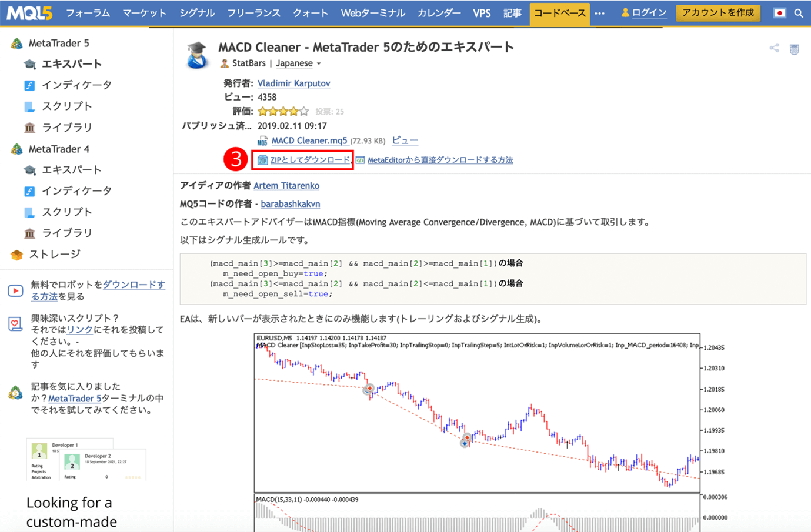
Task: Open the シグナル menu
Action: tap(197, 13)
